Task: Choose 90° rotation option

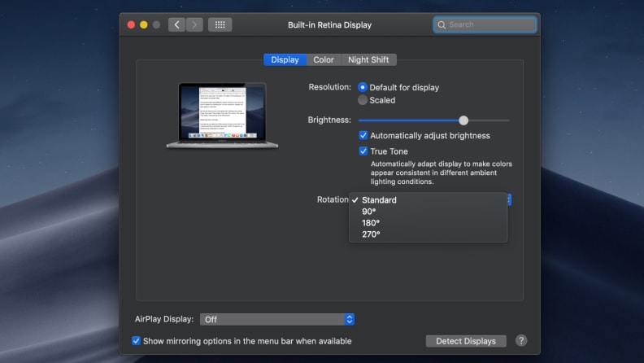Action: (429, 212)
